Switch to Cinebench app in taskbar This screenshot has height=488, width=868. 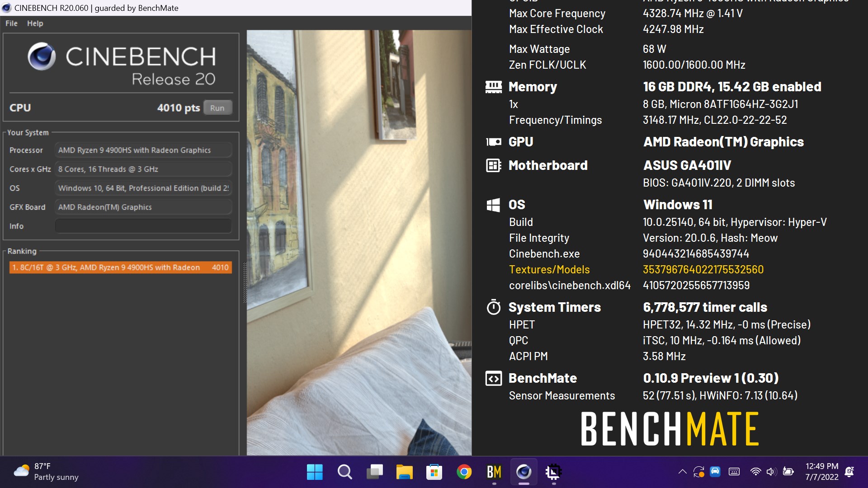coord(524,472)
